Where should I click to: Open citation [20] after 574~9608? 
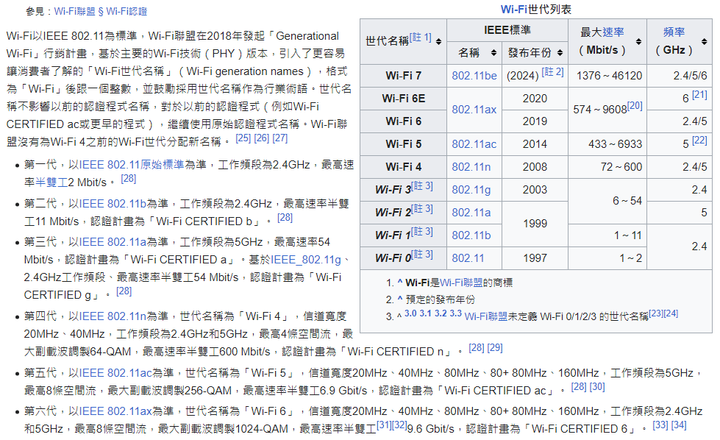pos(635,106)
